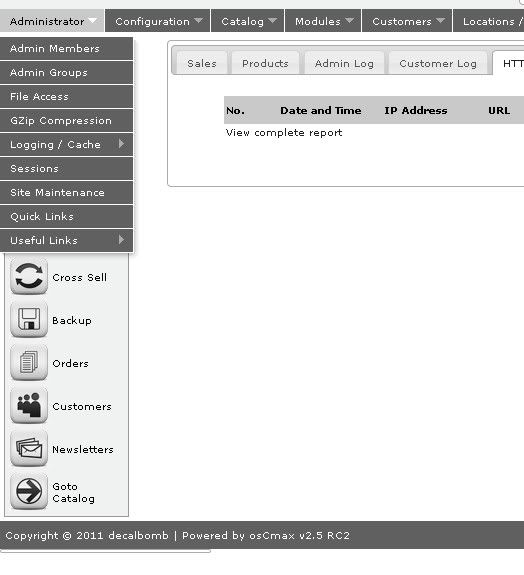Viewport: 524px width, 575px height.
Task: Expand the Useful Links submenu arrow
Action: coord(121,240)
